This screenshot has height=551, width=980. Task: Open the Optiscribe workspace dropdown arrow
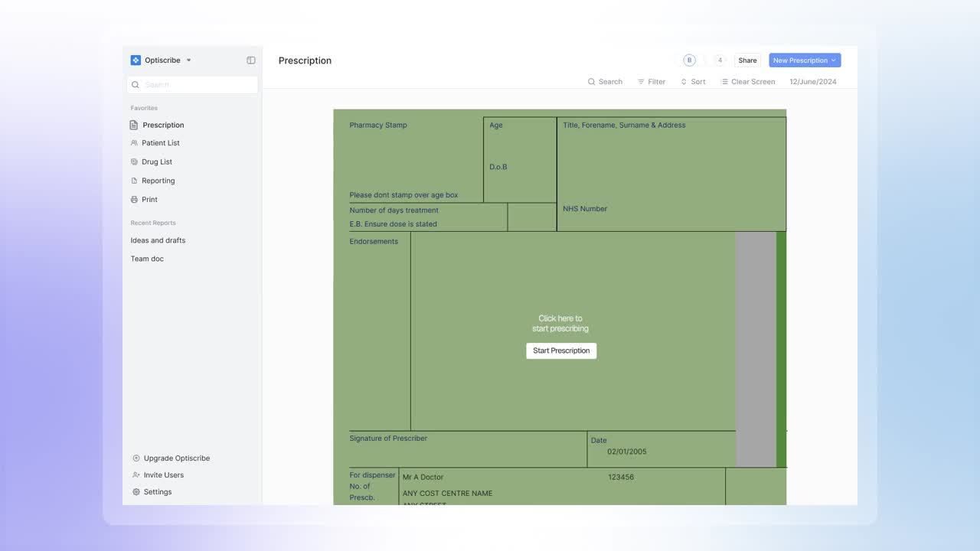coord(189,60)
